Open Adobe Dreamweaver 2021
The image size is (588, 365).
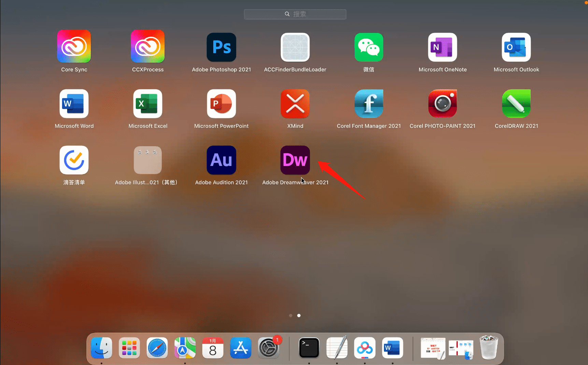pyautogui.click(x=295, y=160)
